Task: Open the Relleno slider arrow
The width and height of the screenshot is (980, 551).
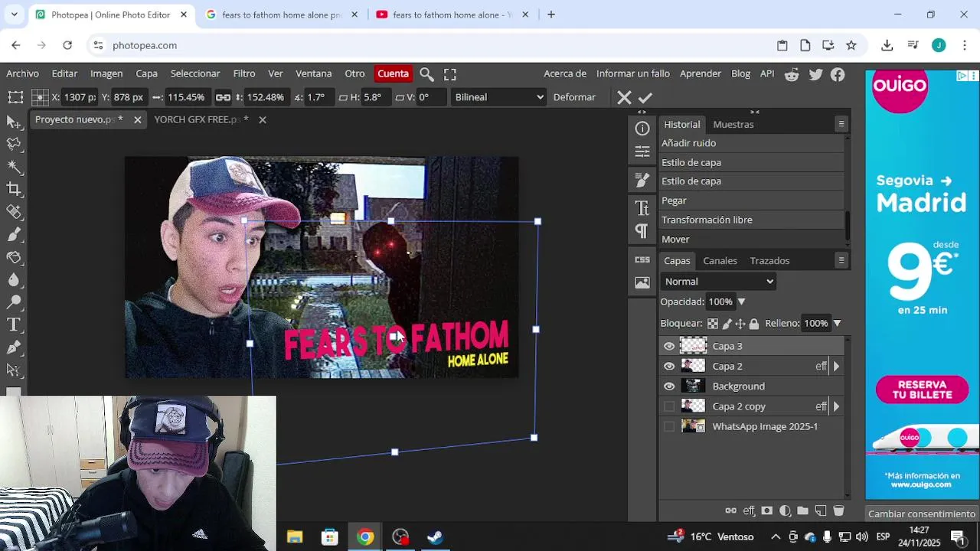Action: (837, 324)
